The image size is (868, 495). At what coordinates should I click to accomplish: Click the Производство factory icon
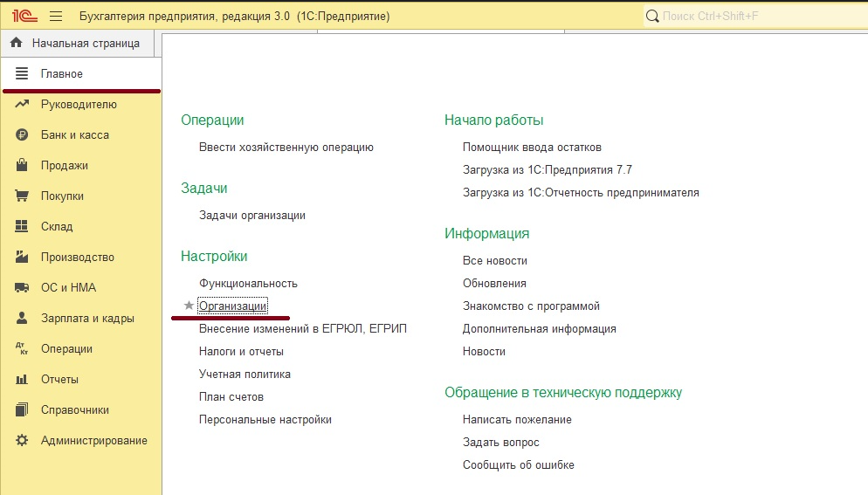22,257
